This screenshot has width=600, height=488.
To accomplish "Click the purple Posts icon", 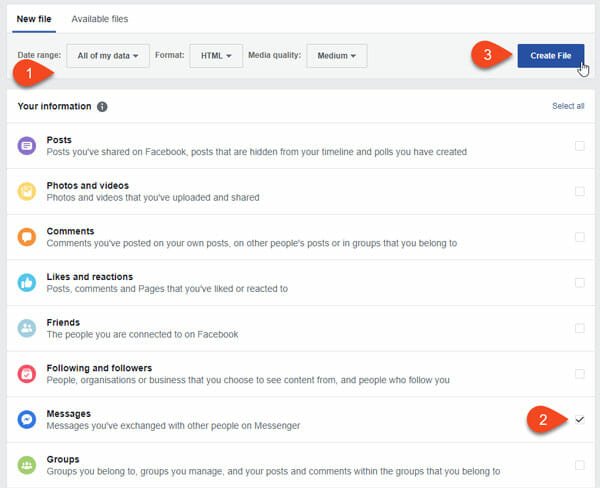I will tap(27, 146).
